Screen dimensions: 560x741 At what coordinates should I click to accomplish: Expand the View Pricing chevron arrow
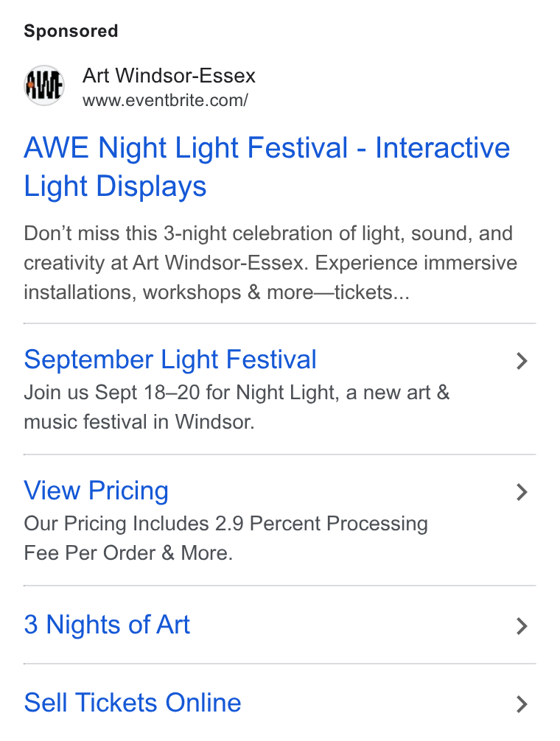[522, 492]
